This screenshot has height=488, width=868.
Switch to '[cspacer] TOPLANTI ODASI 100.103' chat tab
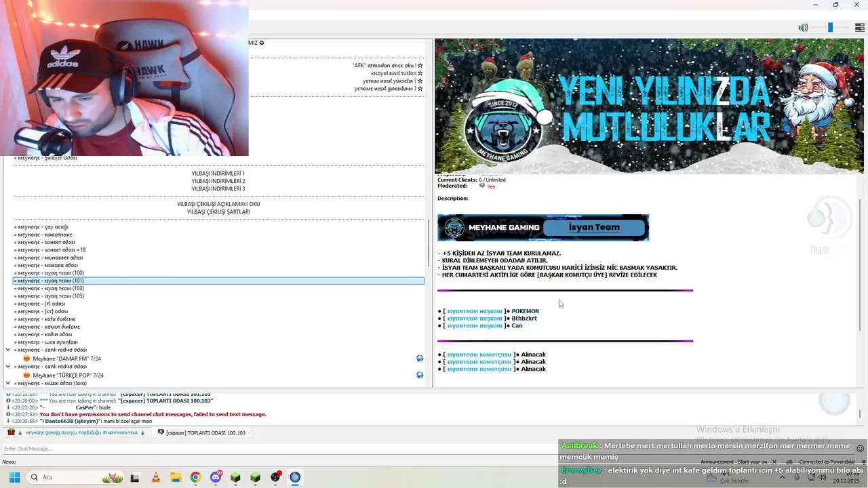click(x=202, y=432)
